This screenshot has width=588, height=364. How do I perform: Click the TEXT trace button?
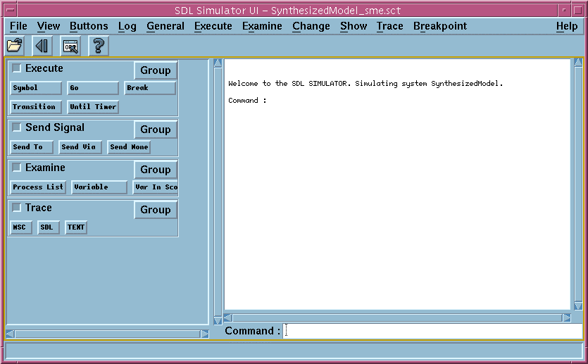click(x=76, y=227)
